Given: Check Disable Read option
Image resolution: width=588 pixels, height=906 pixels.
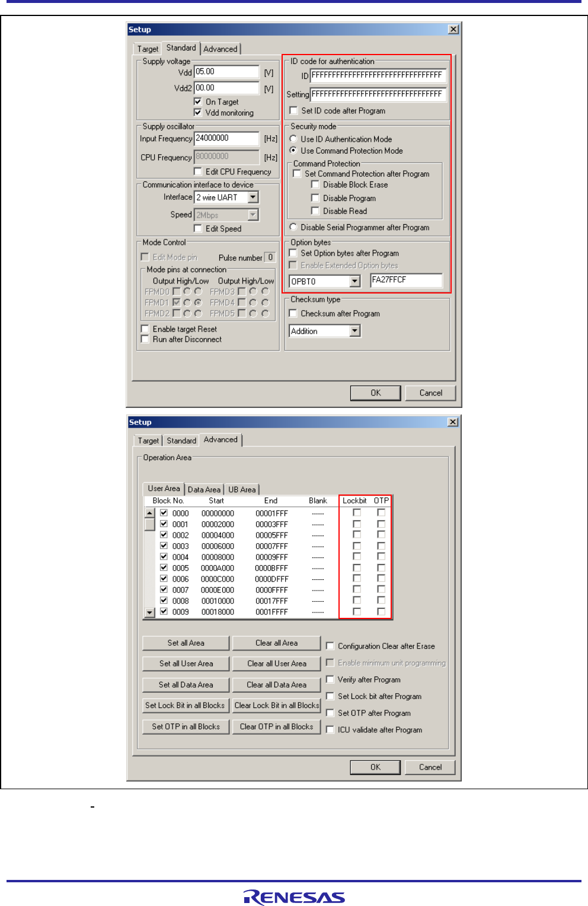Looking at the screenshot, I should click(315, 210).
